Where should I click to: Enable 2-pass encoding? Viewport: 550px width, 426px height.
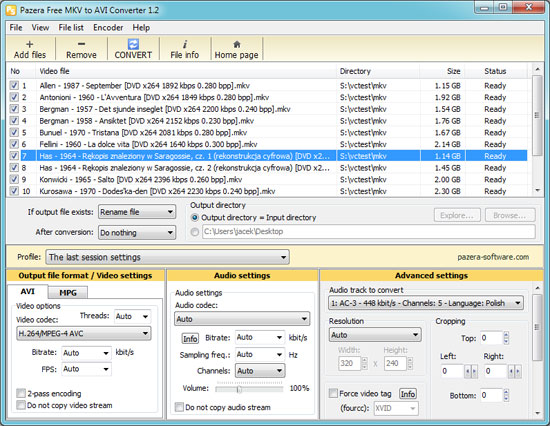pos(21,393)
